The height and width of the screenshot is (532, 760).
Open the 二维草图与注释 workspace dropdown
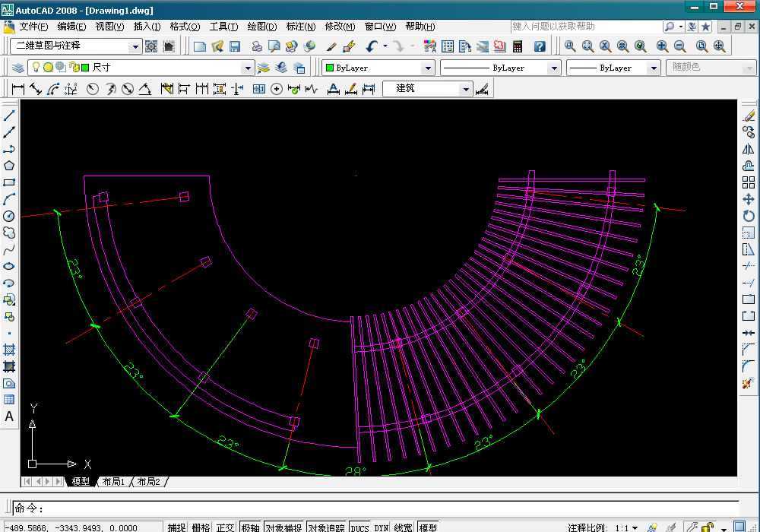[x=135, y=46]
